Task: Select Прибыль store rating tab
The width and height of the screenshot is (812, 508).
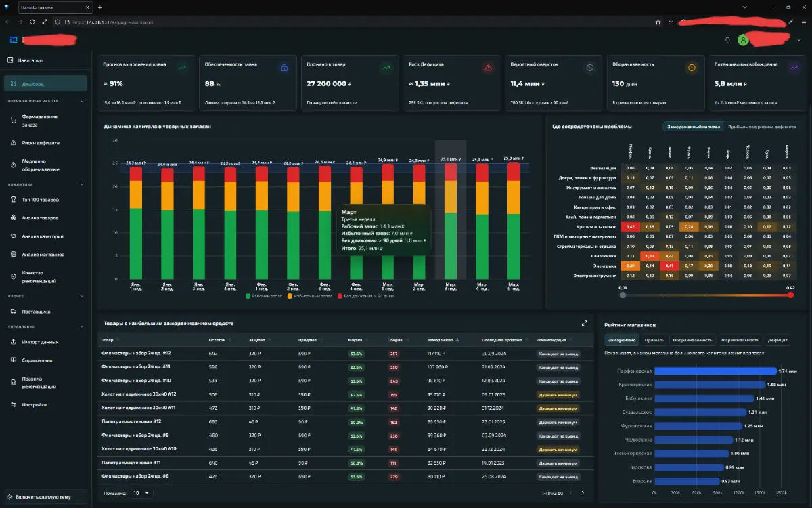Action: [654, 340]
